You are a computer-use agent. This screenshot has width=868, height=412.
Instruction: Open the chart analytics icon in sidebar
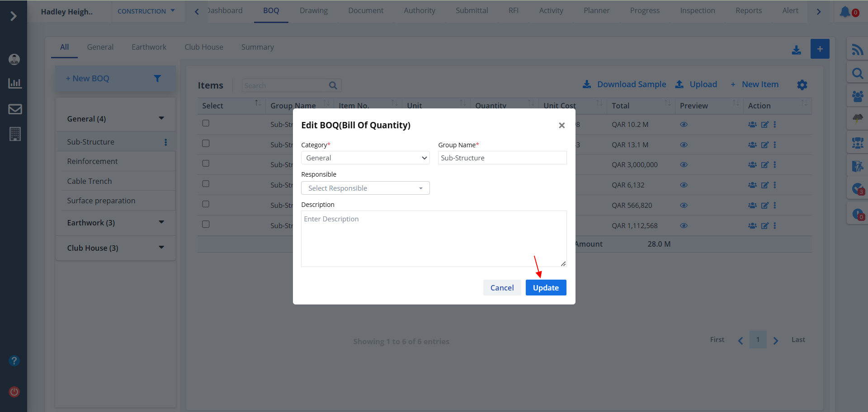pos(15,83)
